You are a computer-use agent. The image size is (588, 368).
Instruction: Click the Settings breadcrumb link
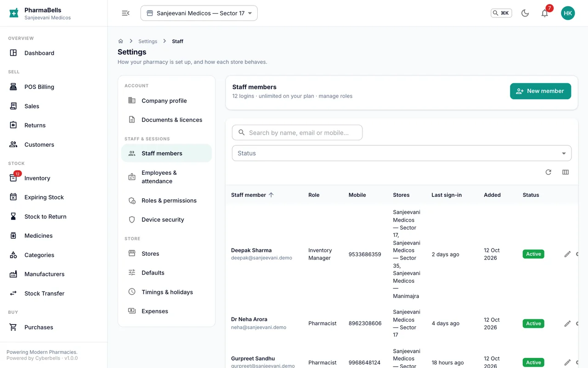(147, 41)
